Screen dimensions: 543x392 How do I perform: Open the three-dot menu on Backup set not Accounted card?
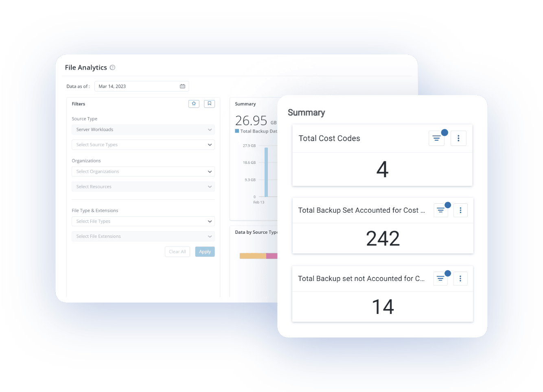[460, 279]
